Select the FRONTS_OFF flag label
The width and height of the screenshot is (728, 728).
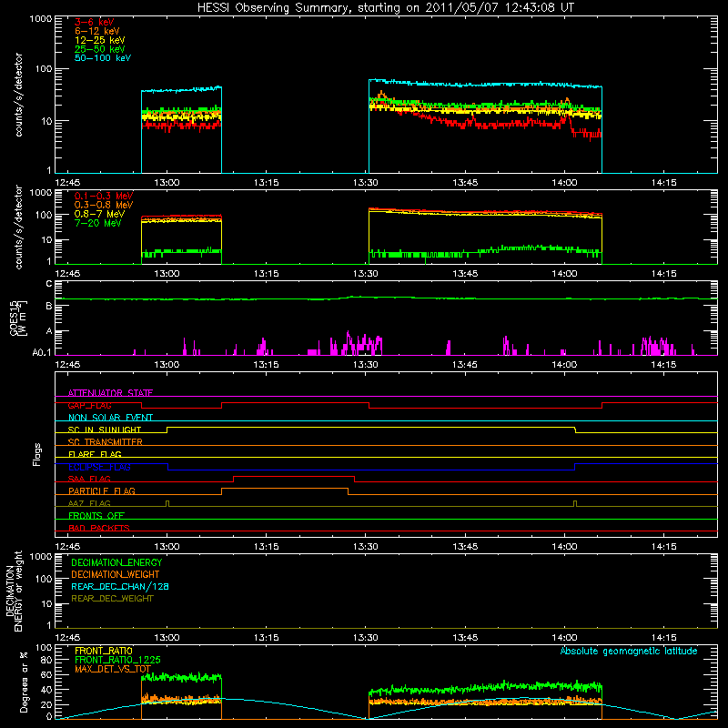coord(96,515)
